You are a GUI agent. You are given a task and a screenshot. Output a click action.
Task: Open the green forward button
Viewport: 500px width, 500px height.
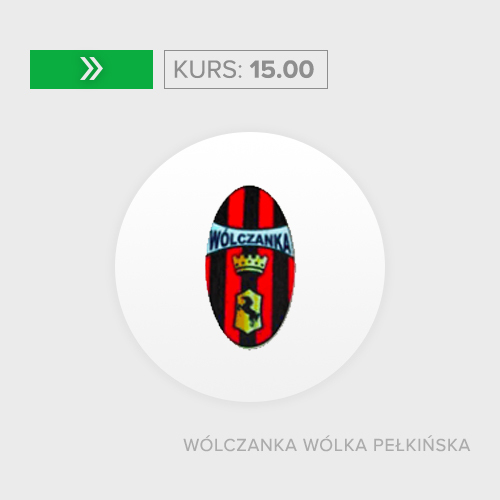pos(91,69)
